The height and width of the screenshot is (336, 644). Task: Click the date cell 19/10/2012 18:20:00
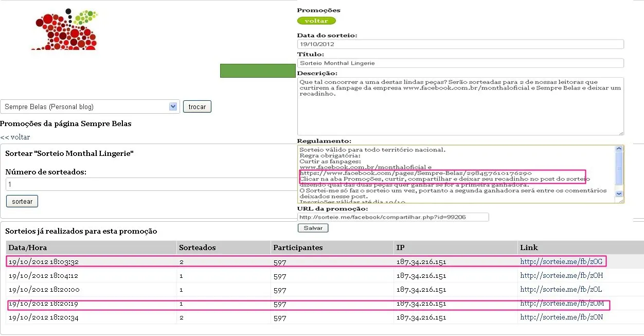pyautogui.click(x=44, y=290)
